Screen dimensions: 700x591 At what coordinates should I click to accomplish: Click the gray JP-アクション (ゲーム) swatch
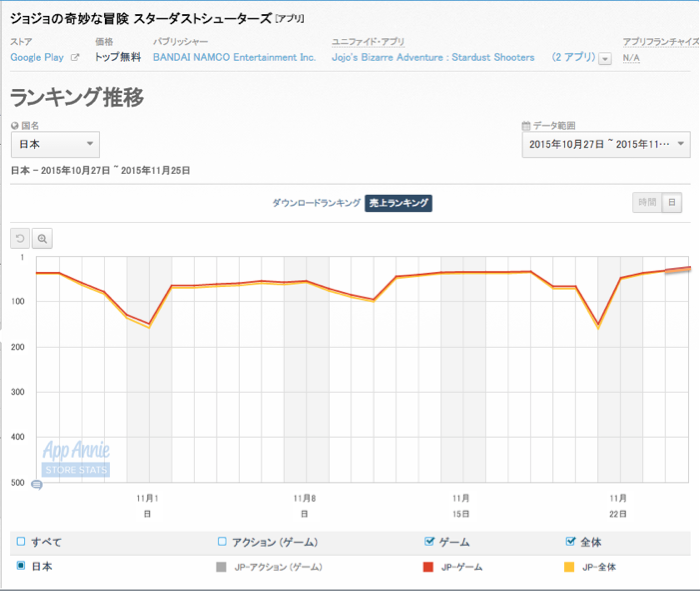221,567
